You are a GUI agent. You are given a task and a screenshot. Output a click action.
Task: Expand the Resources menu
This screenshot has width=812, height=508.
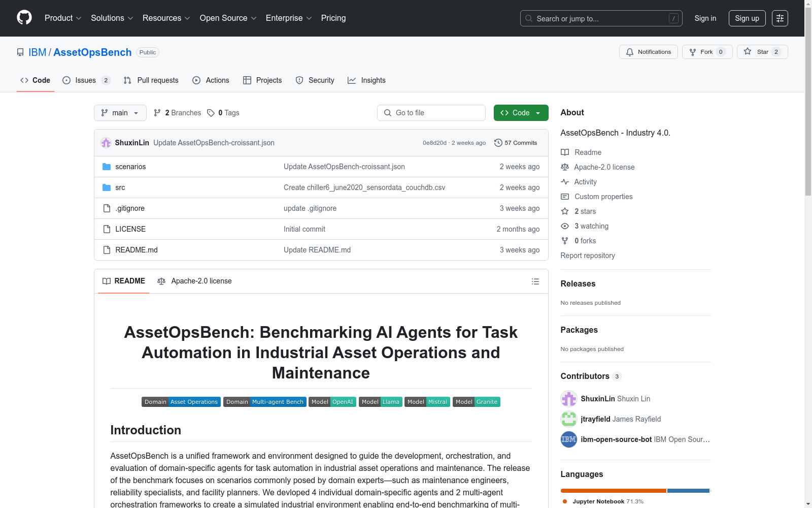tap(166, 18)
